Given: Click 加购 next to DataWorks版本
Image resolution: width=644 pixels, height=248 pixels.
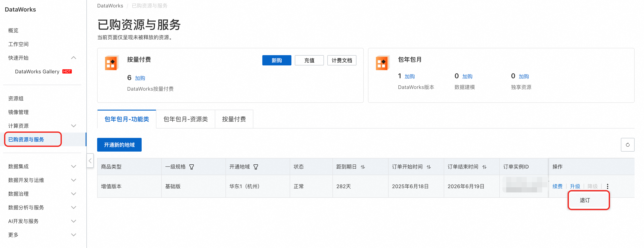Looking at the screenshot, I should 410,76.
